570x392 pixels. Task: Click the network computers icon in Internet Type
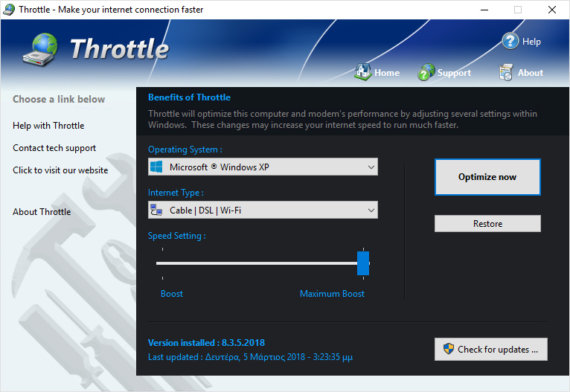coord(156,210)
